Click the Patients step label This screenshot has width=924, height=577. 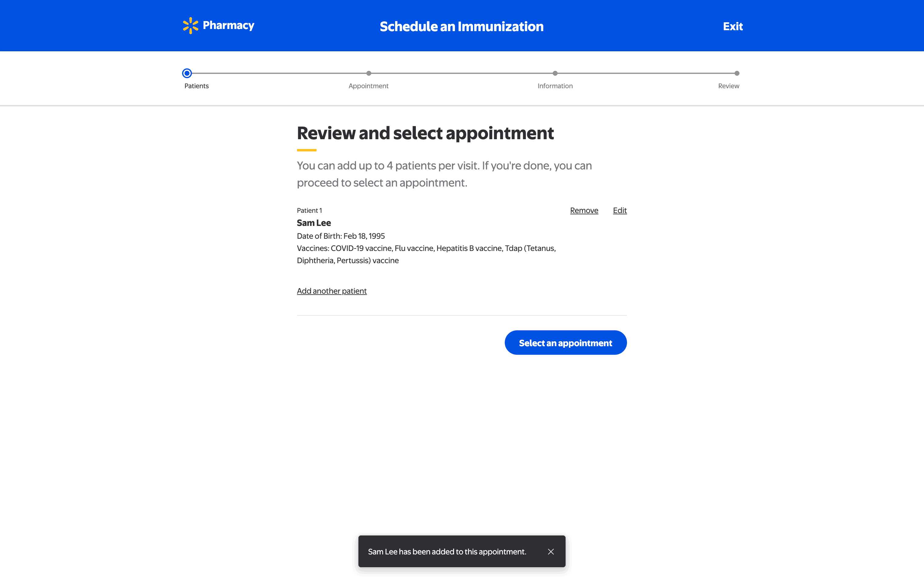[196, 86]
